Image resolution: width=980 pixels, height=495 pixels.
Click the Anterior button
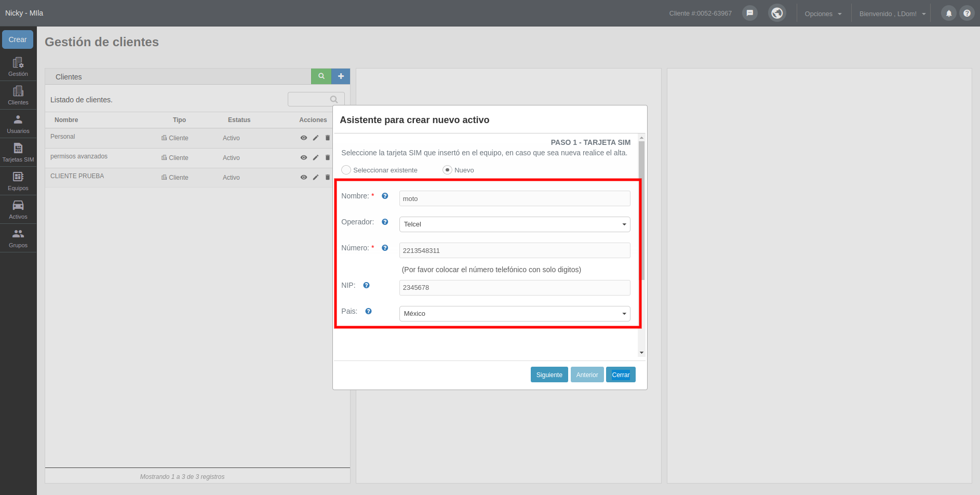(x=587, y=374)
